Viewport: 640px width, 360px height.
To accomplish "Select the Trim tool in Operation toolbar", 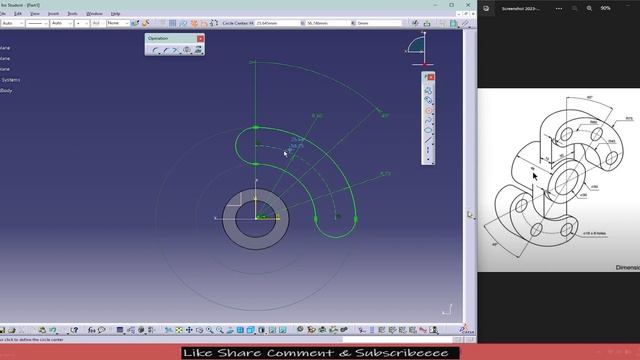I will pyautogui.click(x=176, y=50).
